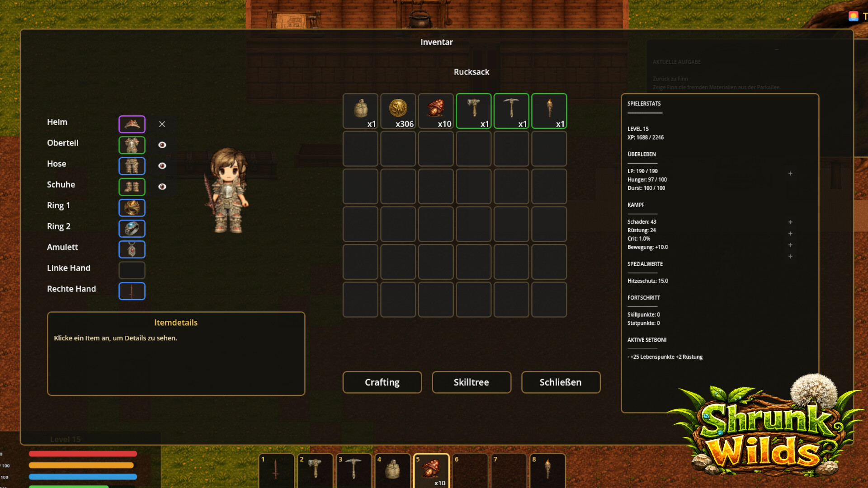This screenshot has height=488, width=868.
Task: Select empty hotbar slot 7
Action: 509,471
